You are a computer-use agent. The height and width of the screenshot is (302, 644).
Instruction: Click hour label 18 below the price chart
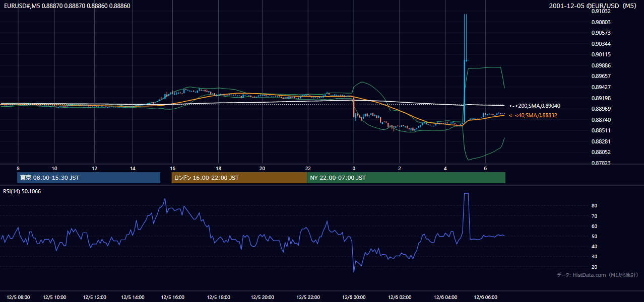[219, 168]
